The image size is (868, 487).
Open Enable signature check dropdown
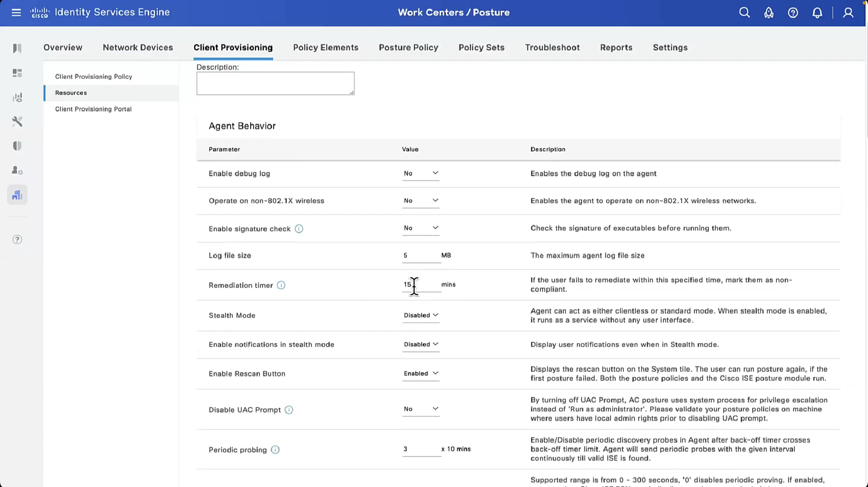[420, 228]
